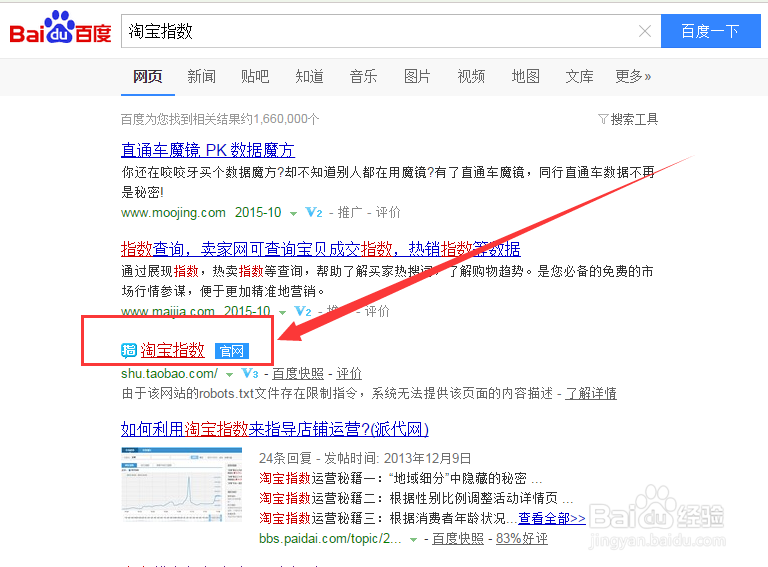Open the 贴吧 tab
This screenshot has width=768, height=567.
[255, 77]
